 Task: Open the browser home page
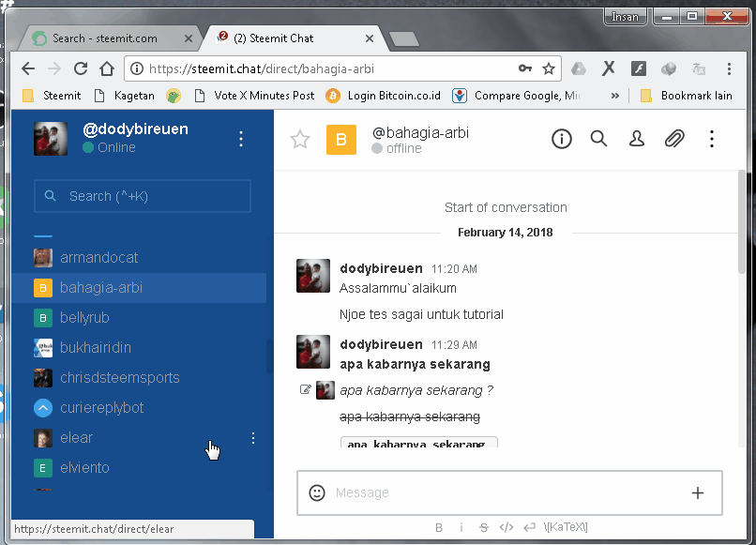(107, 69)
